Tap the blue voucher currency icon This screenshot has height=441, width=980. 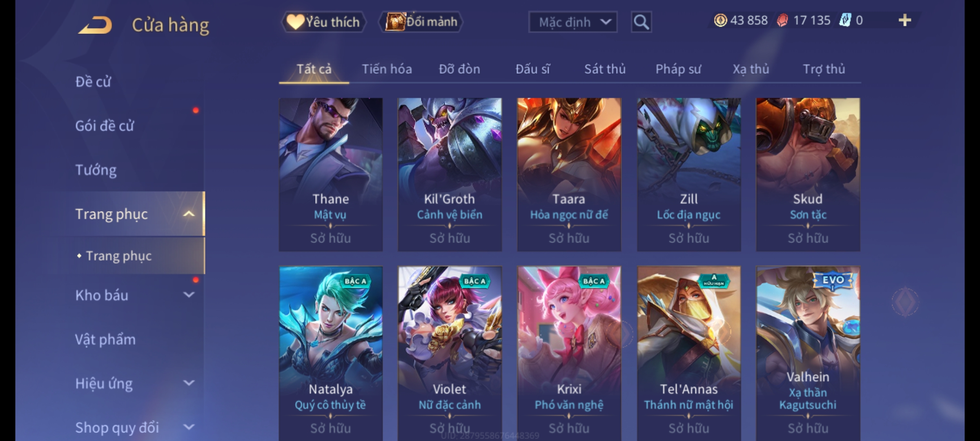point(844,20)
